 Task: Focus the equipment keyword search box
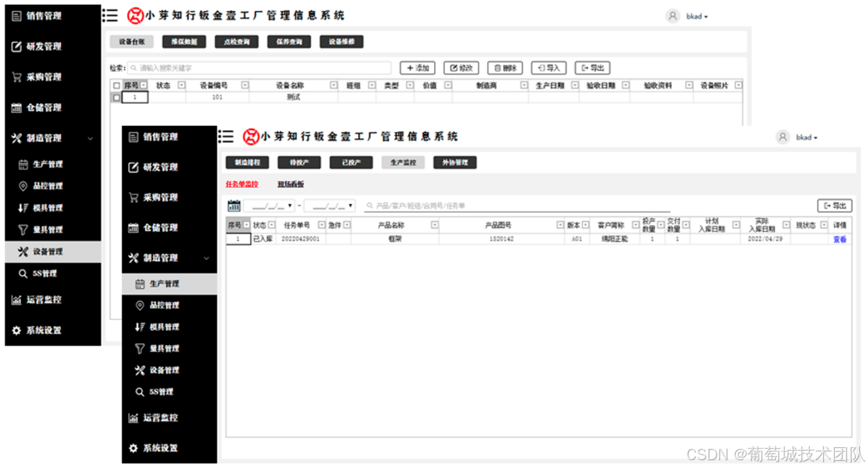[x=260, y=68]
